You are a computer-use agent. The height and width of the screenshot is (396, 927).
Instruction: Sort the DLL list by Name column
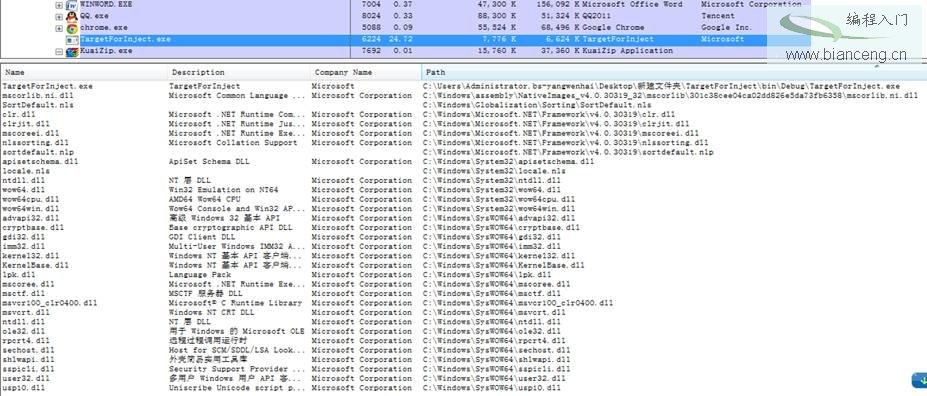pyautogui.click(x=85, y=72)
